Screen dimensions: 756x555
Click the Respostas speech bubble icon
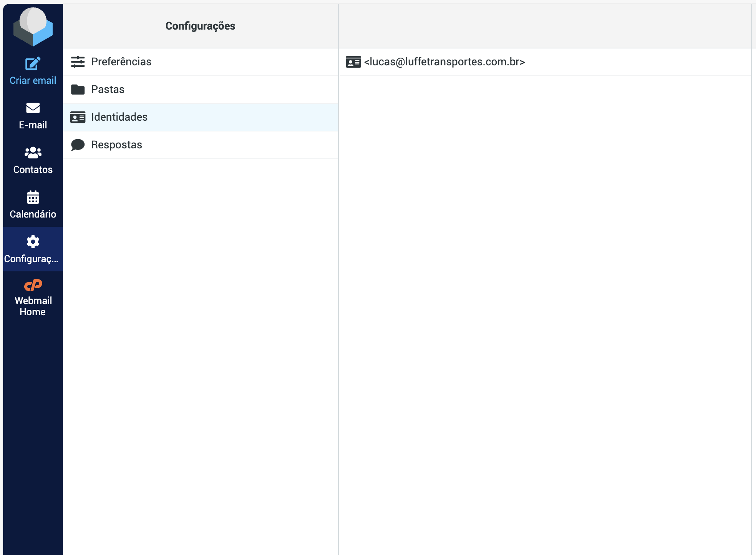point(78,145)
